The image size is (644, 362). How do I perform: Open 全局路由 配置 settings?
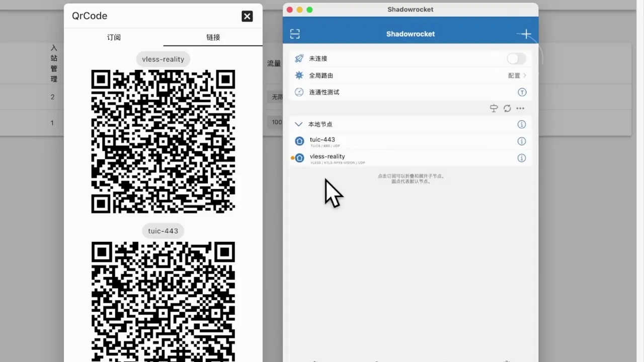(x=517, y=75)
